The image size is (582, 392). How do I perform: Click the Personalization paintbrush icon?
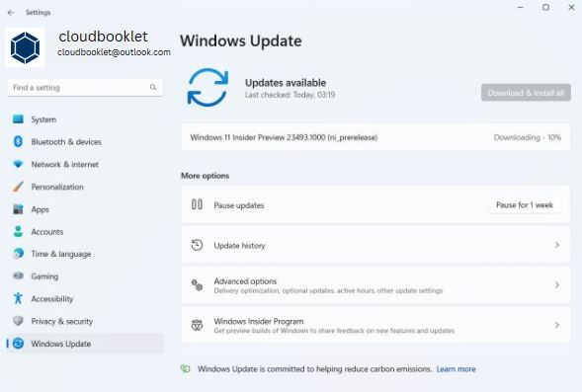click(x=18, y=187)
